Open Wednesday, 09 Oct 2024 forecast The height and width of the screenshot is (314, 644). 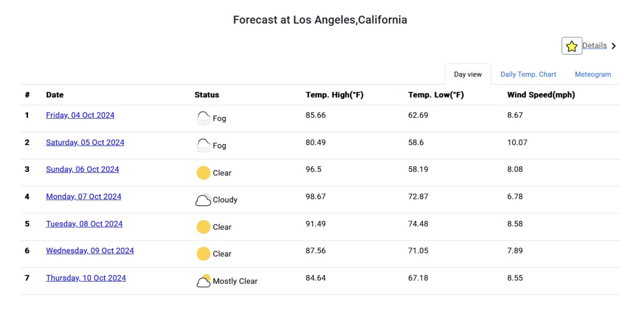[x=90, y=251]
